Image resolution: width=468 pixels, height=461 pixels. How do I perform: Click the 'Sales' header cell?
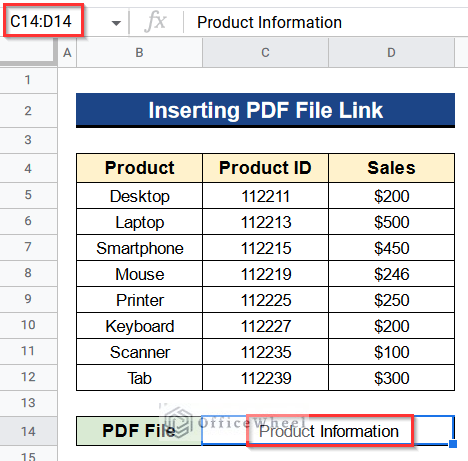(x=391, y=168)
